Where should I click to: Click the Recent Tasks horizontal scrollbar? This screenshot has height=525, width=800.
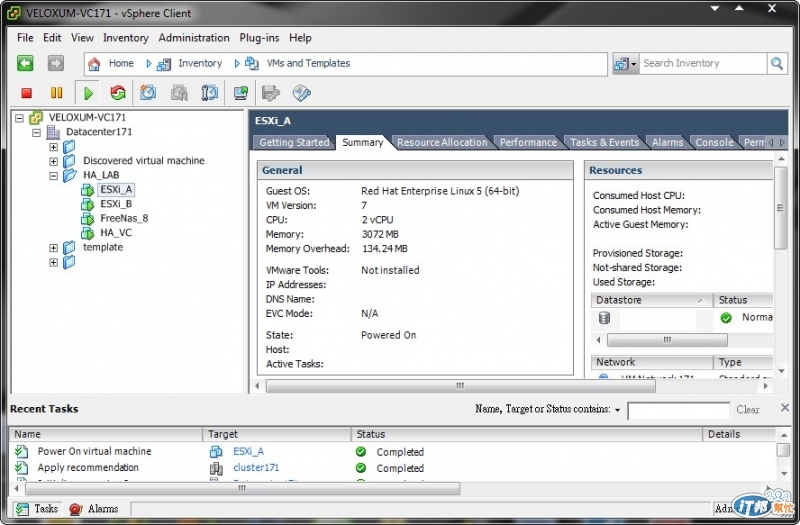point(242,488)
